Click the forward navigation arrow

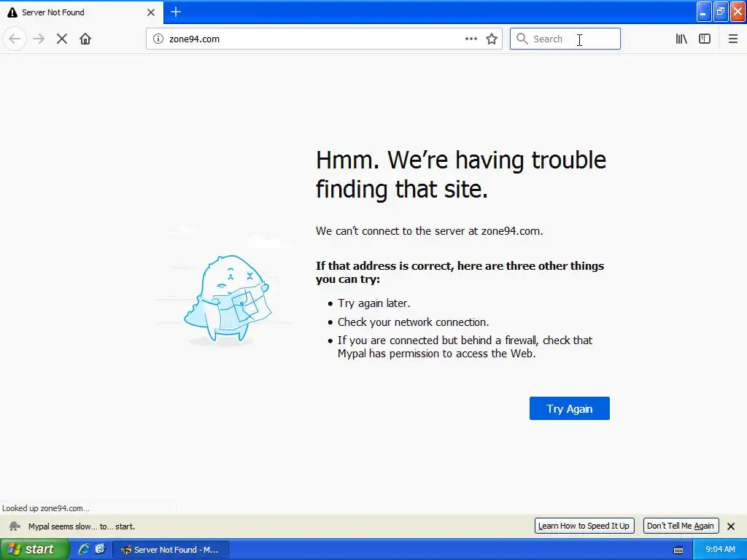(39, 39)
